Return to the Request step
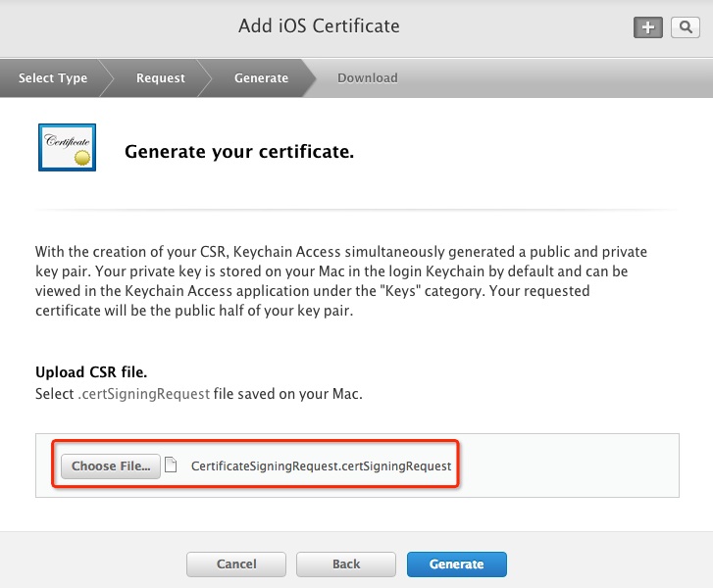 [x=160, y=78]
